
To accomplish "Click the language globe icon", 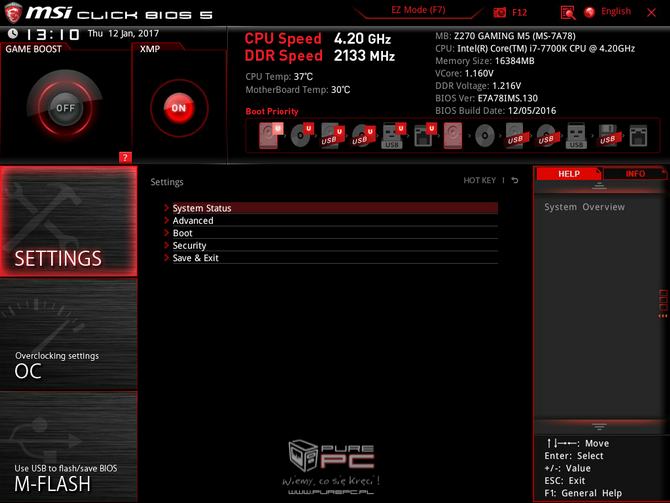I will coord(590,12).
